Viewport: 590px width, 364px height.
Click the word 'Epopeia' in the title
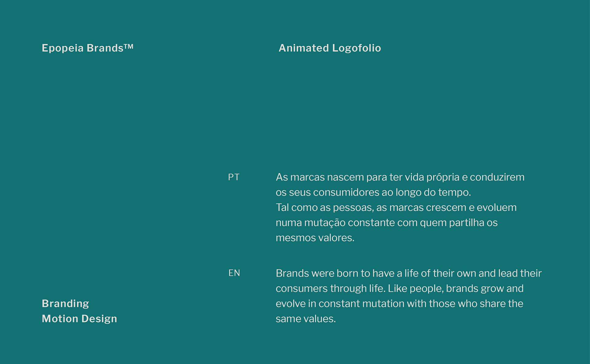pyautogui.click(x=63, y=48)
